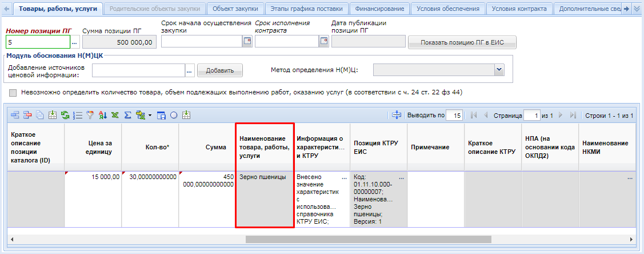
Task: Click the Добавить button
Action: tap(220, 70)
